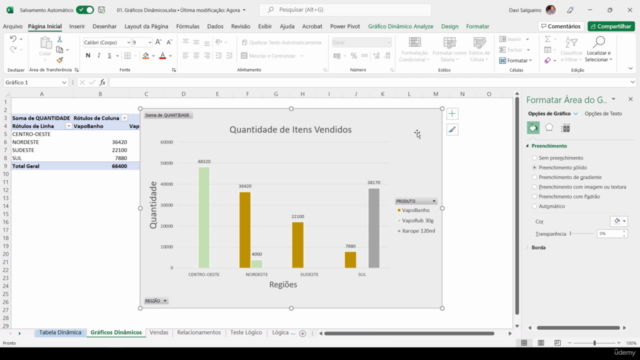Expand the Borda section
This screenshot has width=640, height=360.
click(527, 247)
